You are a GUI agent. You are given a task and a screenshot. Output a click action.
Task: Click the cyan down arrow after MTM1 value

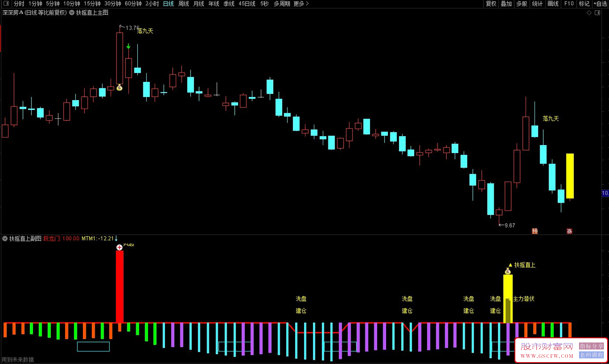click(x=117, y=239)
